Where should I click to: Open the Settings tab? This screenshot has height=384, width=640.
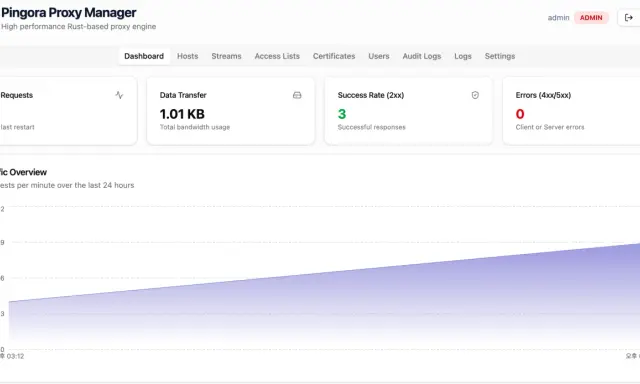click(500, 56)
